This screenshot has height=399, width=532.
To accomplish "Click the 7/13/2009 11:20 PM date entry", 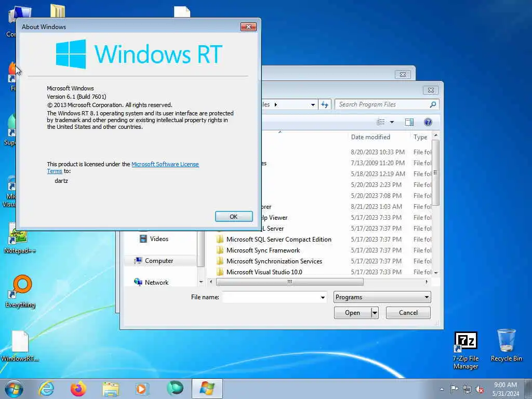I will click(x=378, y=163).
